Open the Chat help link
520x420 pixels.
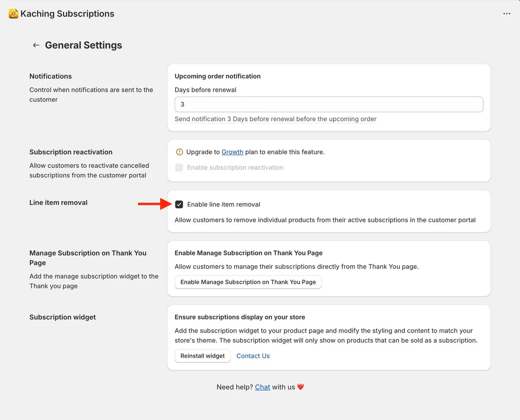pos(263,387)
